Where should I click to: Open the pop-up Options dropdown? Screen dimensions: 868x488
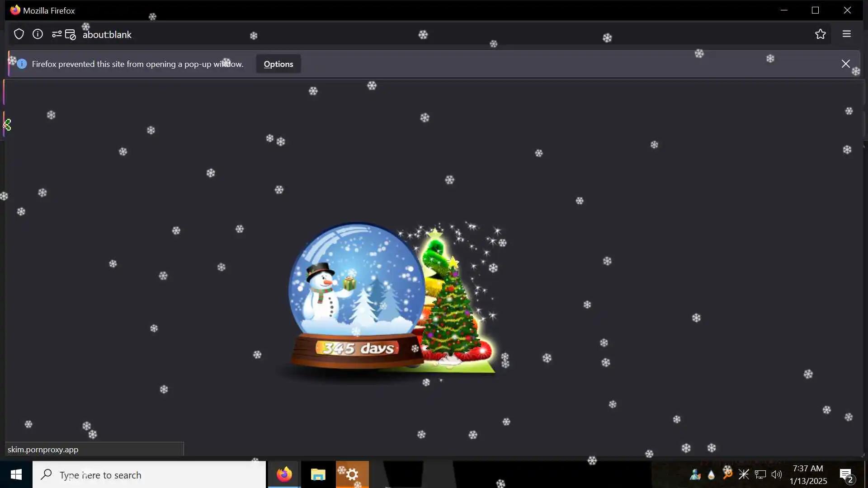click(x=278, y=64)
